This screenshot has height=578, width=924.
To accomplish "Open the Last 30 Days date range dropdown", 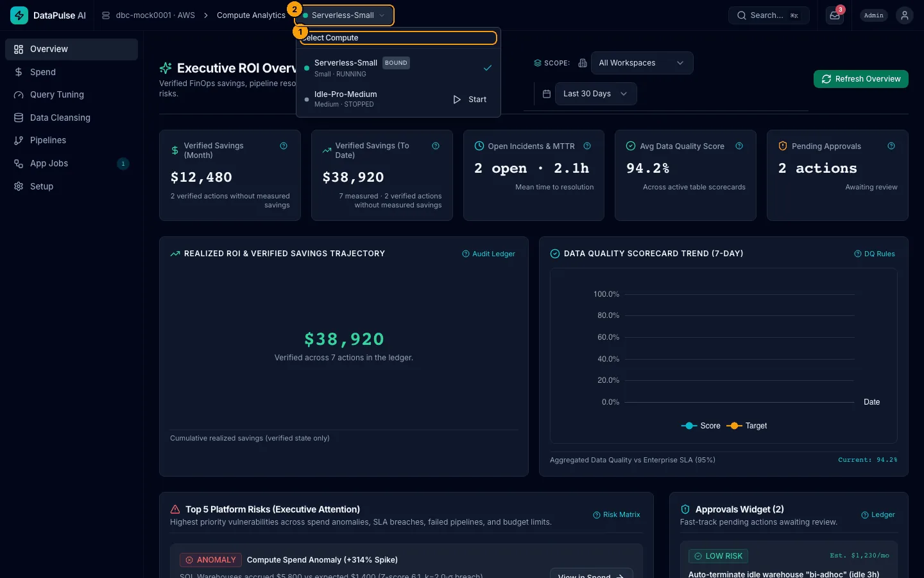I will tap(595, 94).
